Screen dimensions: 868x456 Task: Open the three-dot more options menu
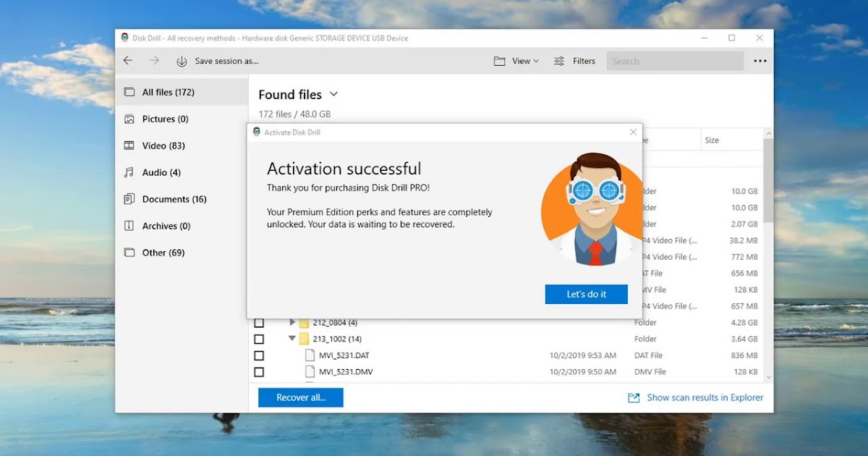coord(760,62)
